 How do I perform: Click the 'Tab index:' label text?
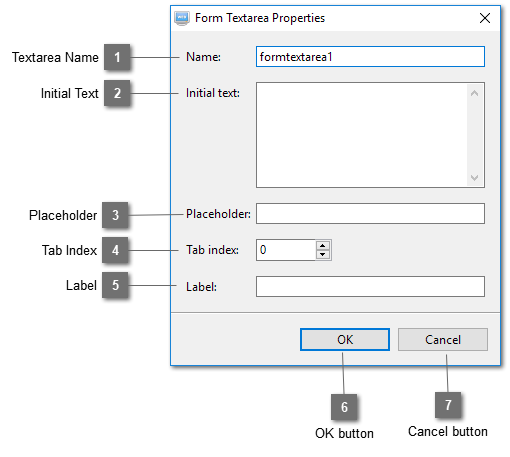tap(212, 250)
